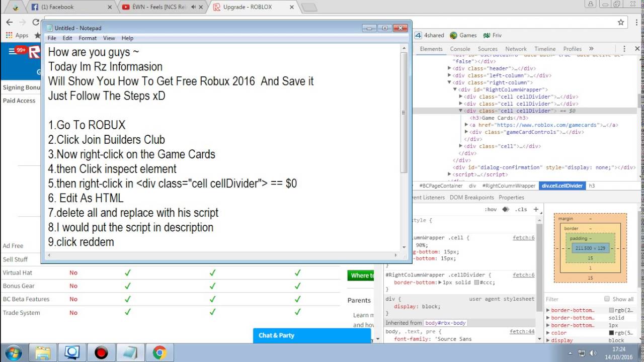Expand the script node
Viewport: 644px width, 362px height.
(x=449, y=174)
